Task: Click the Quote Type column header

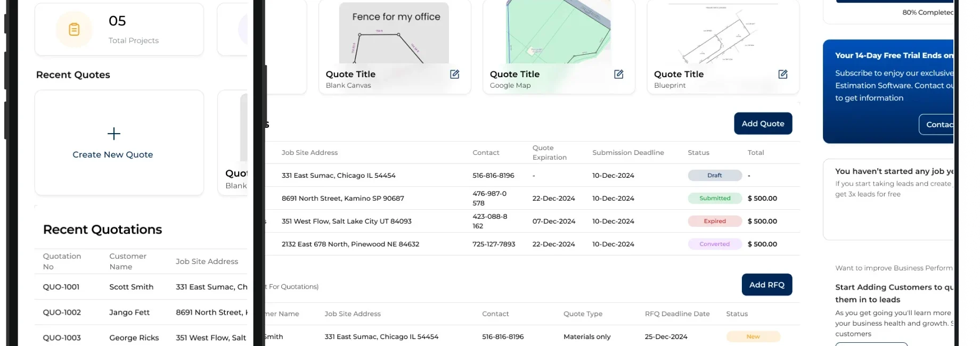Action: [583, 314]
